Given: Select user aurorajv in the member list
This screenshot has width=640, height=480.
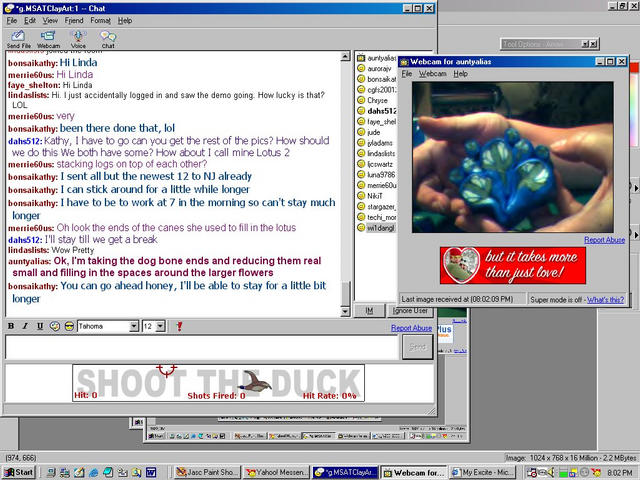Looking at the screenshot, I should tap(375, 69).
